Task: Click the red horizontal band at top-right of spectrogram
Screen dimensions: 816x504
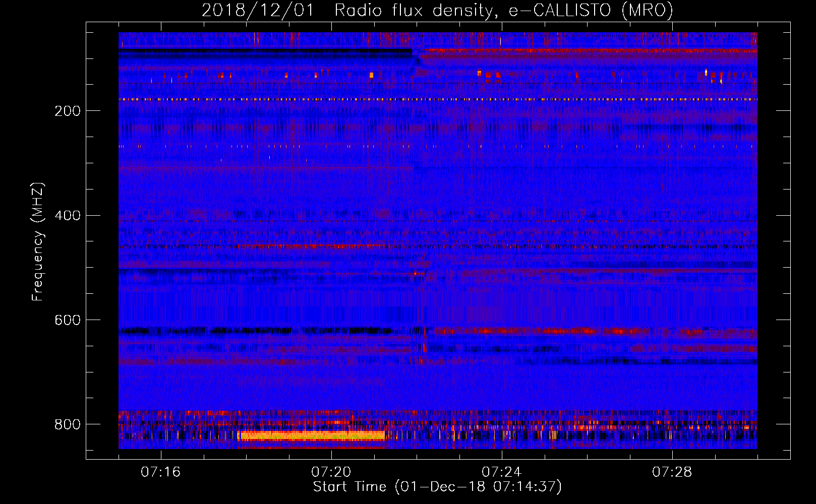Action: 605,51
